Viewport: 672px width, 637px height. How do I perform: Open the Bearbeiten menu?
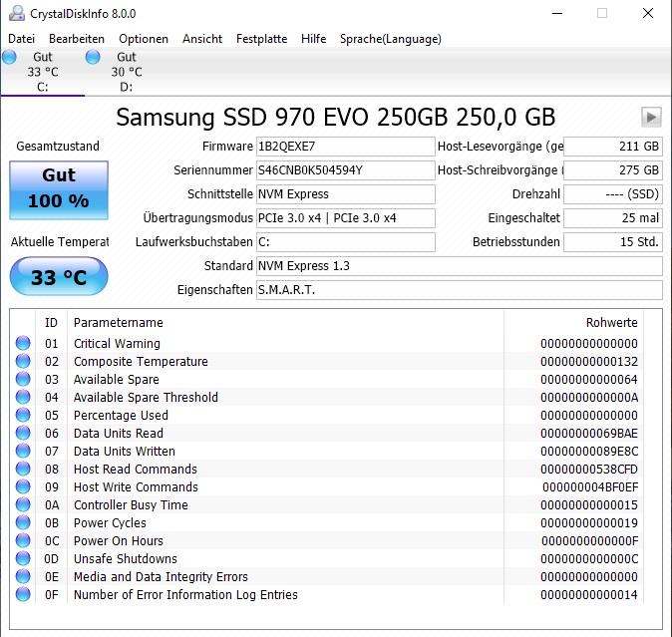tap(77, 39)
